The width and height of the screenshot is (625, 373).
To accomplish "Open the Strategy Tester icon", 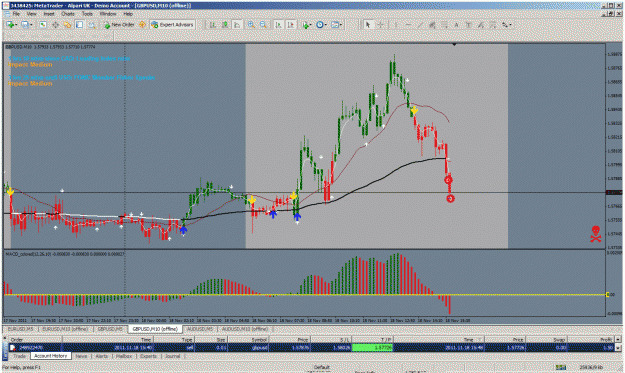I will [92, 25].
